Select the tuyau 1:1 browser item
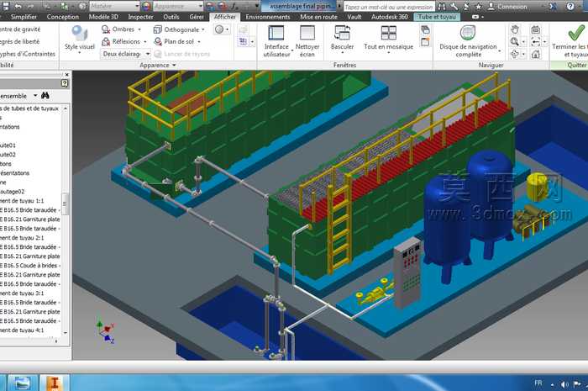This screenshot has height=391, width=588. click(x=22, y=201)
